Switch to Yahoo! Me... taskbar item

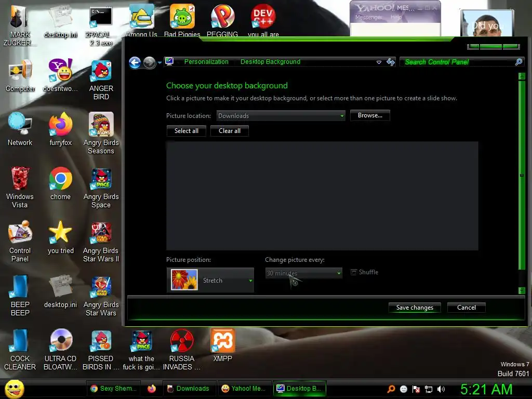244,389
